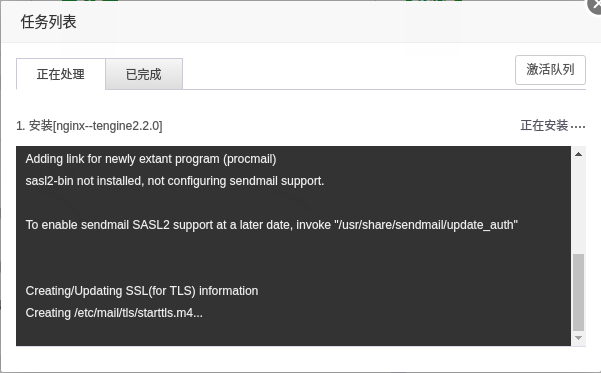Click the log scrollbar up arrow
The image size is (601, 373).
[578, 154]
